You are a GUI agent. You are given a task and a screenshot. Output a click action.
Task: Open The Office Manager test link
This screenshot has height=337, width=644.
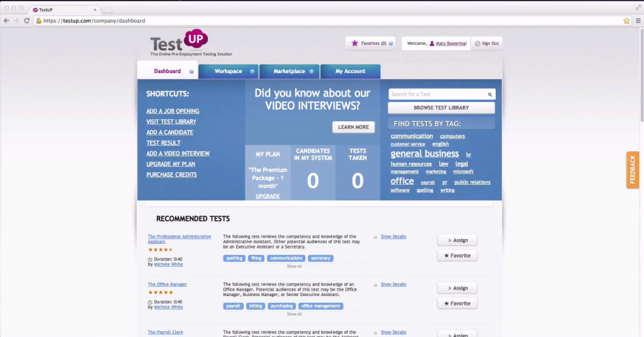click(x=167, y=285)
